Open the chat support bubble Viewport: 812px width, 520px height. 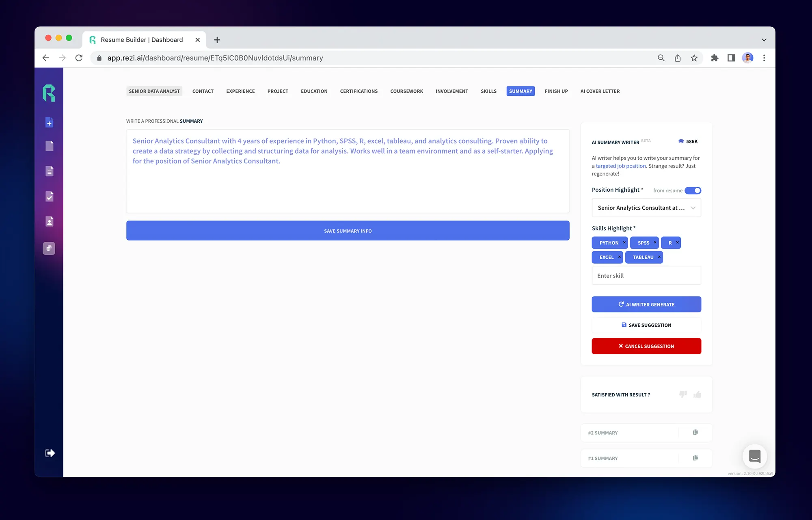click(x=755, y=456)
